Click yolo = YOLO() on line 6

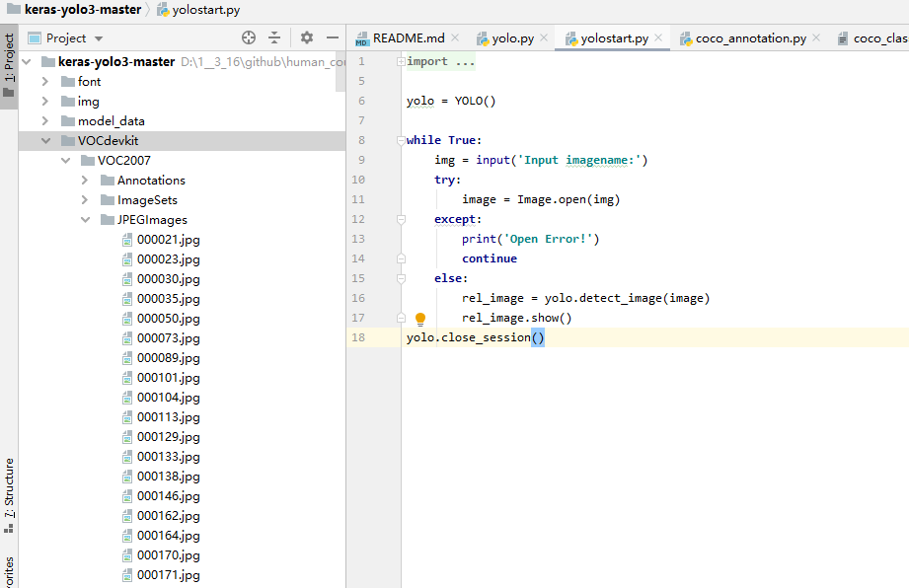[x=451, y=101]
